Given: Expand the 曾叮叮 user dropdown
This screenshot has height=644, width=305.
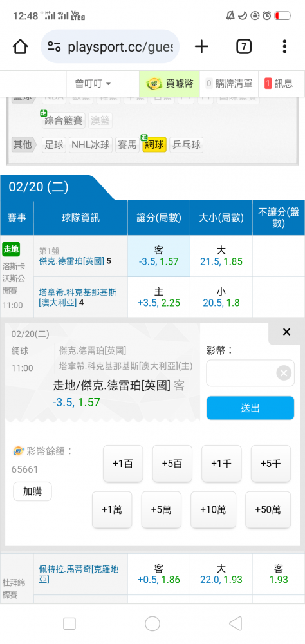Looking at the screenshot, I should tap(93, 83).
